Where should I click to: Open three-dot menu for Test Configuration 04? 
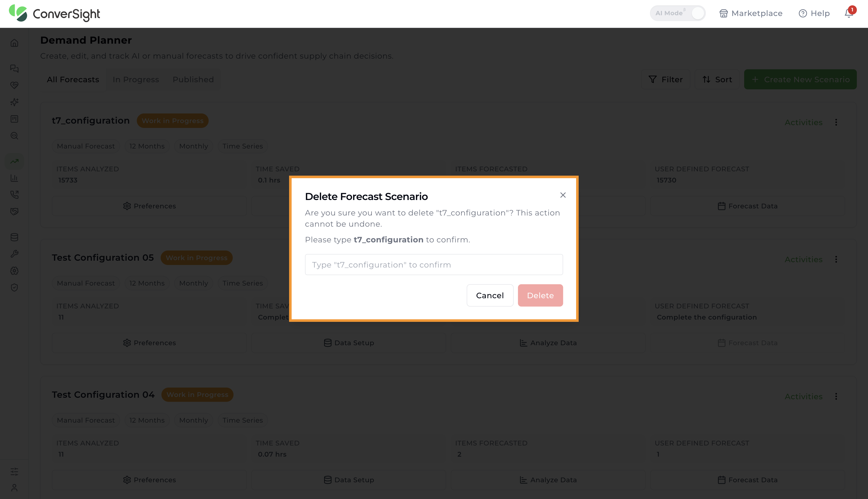click(x=836, y=396)
